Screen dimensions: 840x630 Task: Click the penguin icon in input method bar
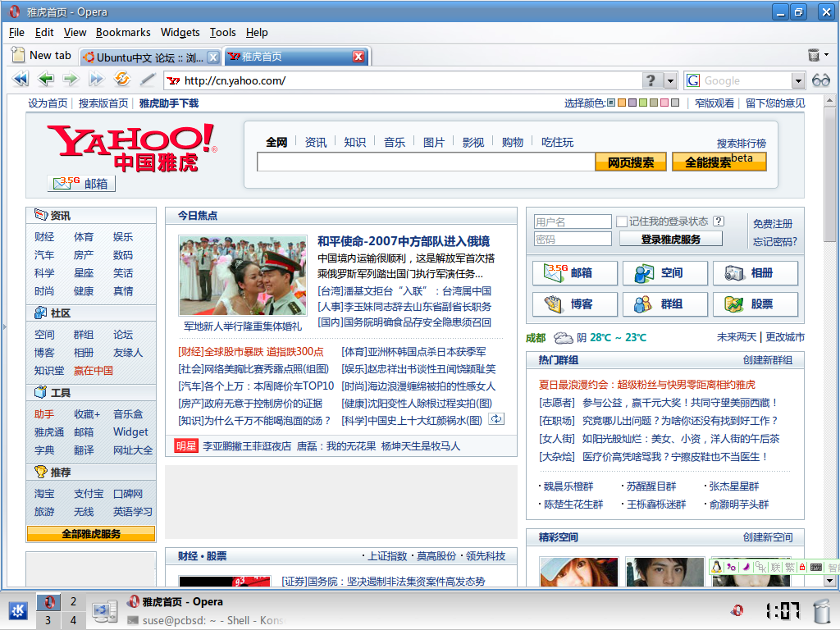717,567
